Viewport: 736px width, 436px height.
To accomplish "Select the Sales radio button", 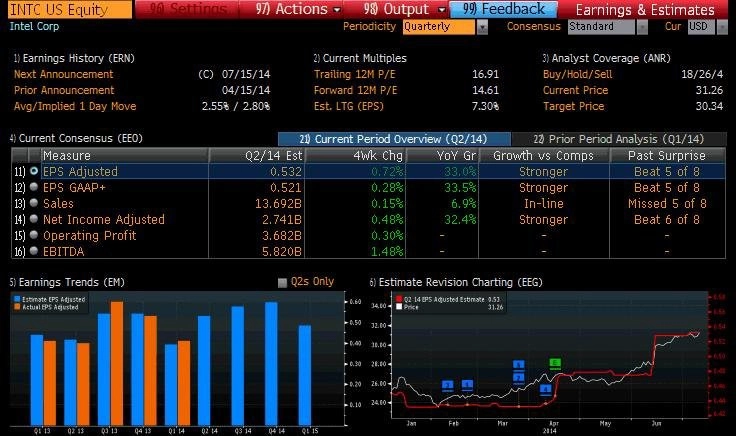I will pos(34,203).
